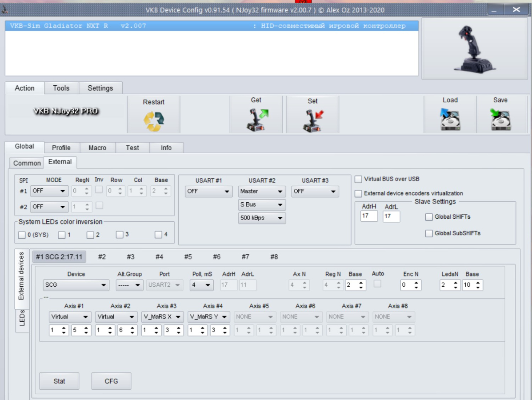Click the Stat button

coord(60,381)
